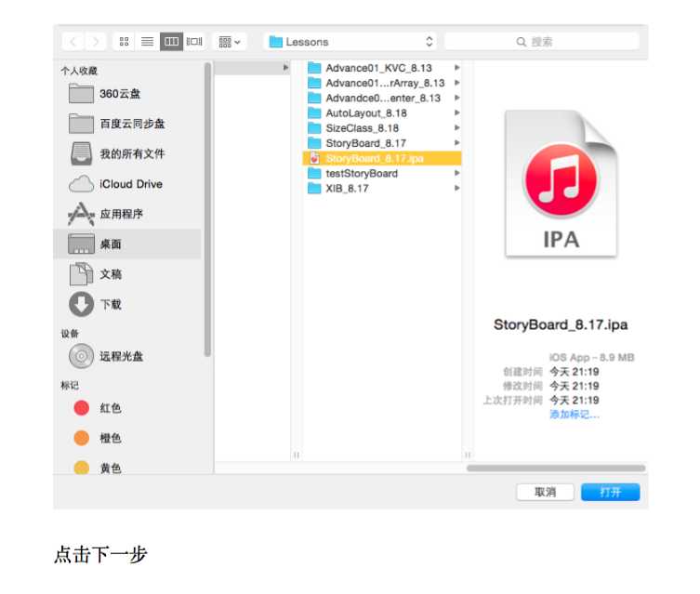The height and width of the screenshot is (594, 700).
Task: Expand arrow for Advandce0...enter_8.13
Action: click(456, 99)
